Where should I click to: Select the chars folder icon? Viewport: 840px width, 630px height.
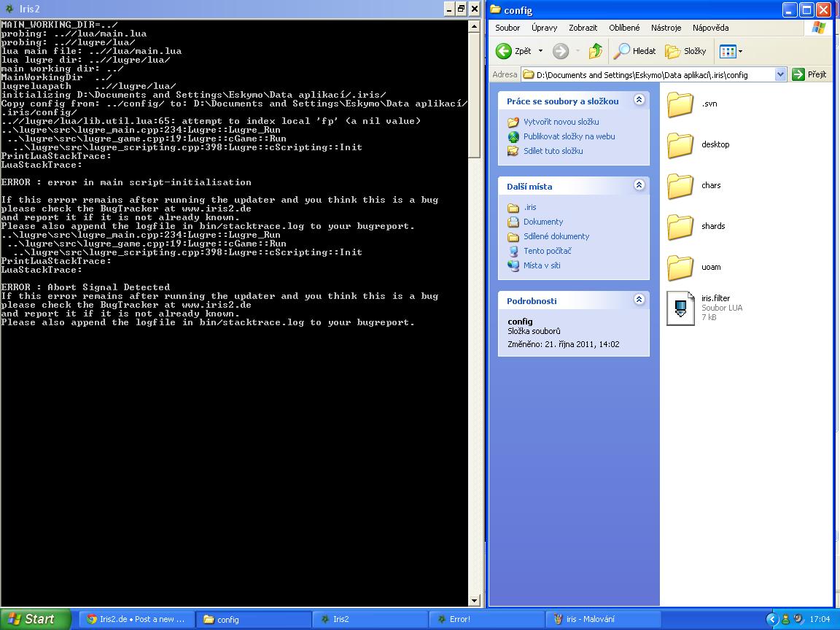tap(680, 185)
